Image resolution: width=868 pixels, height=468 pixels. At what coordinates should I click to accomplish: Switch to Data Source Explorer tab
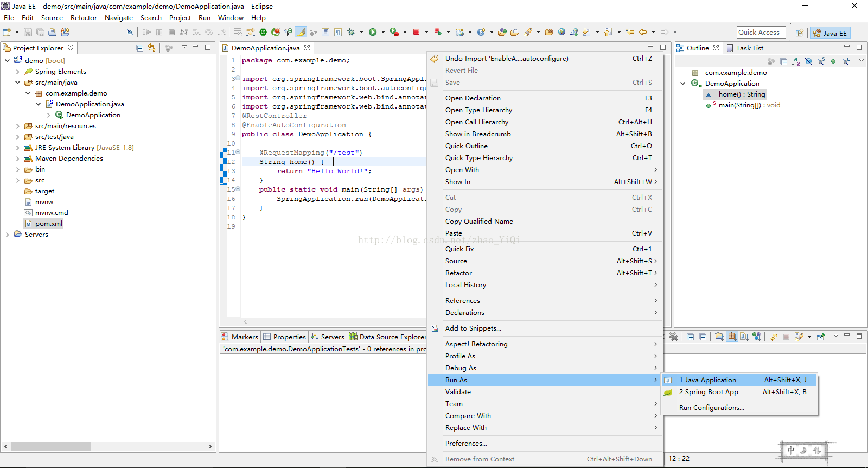coord(387,337)
